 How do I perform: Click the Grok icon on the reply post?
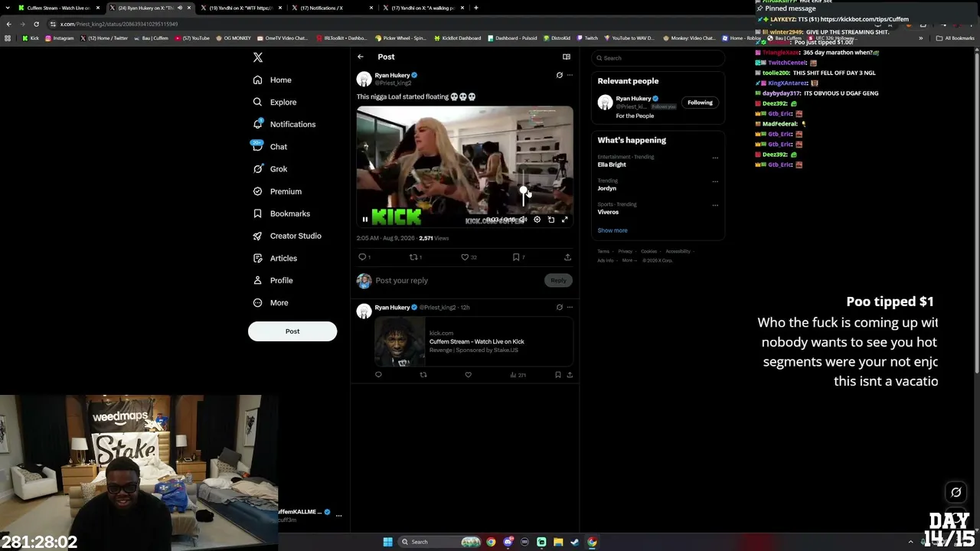[559, 307]
